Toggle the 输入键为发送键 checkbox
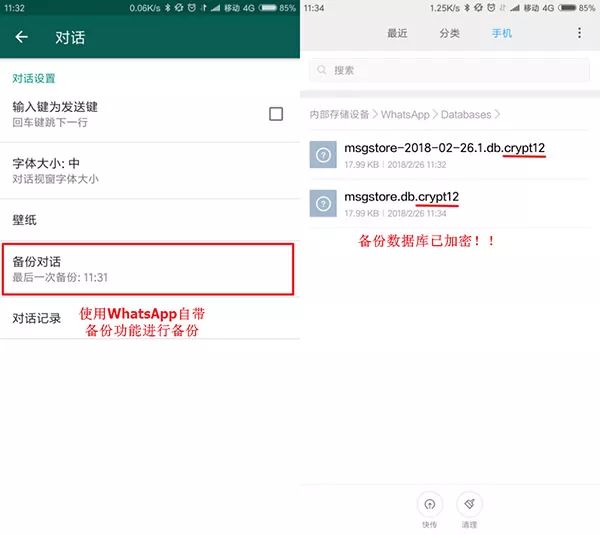Image resolution: width=600 pixels, height=535 pixels. pyautogui.click(x=276, y=114)
